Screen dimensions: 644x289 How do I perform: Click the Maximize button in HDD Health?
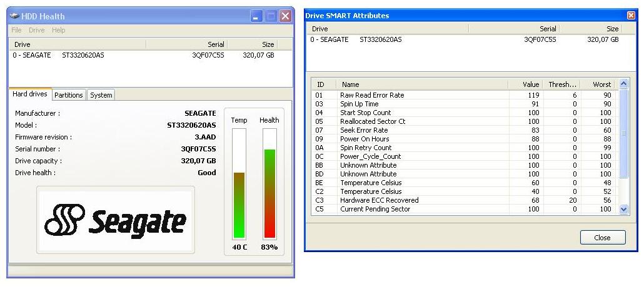[271, 16]
